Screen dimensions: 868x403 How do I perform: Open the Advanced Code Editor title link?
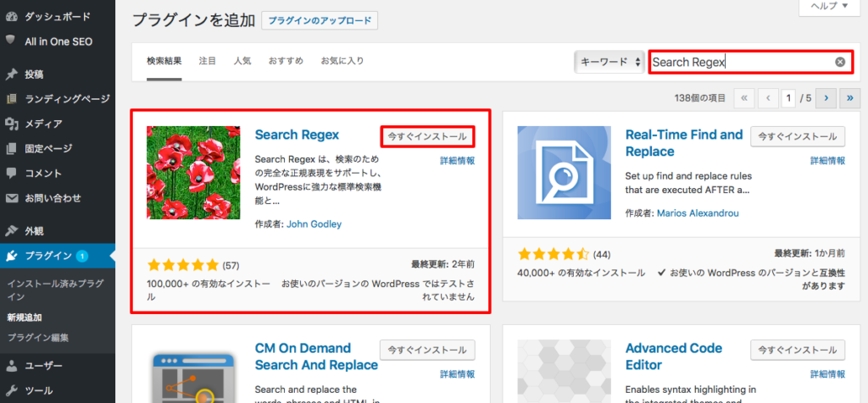674,356
